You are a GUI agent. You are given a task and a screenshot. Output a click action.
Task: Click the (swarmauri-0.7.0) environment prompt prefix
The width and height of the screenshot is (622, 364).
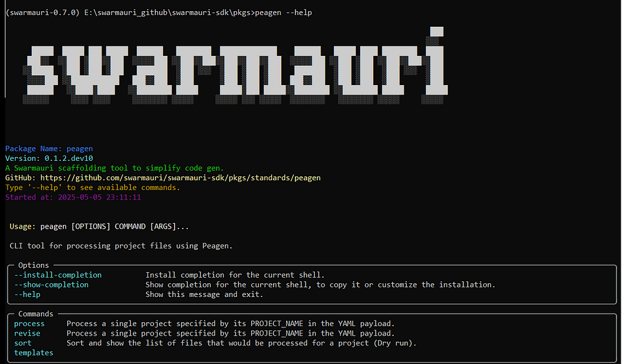coord(42,12)
